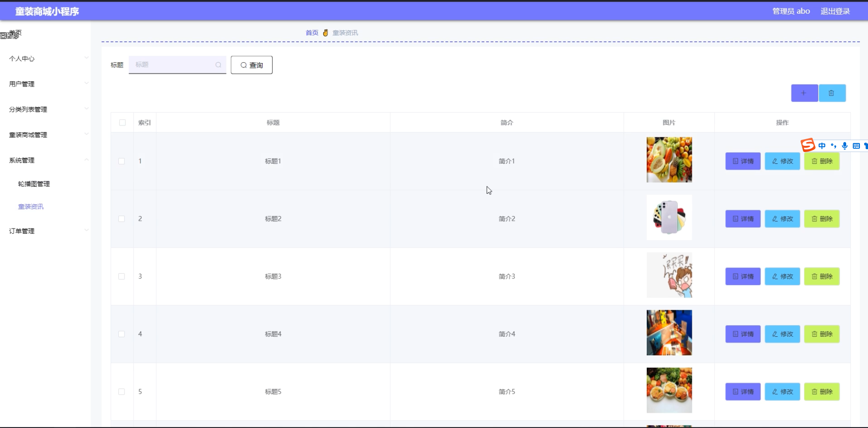The height and width of the screenshot is (428, 868).
Task: Expand the 个人中心 menu chevron
Action: [86, 57]
